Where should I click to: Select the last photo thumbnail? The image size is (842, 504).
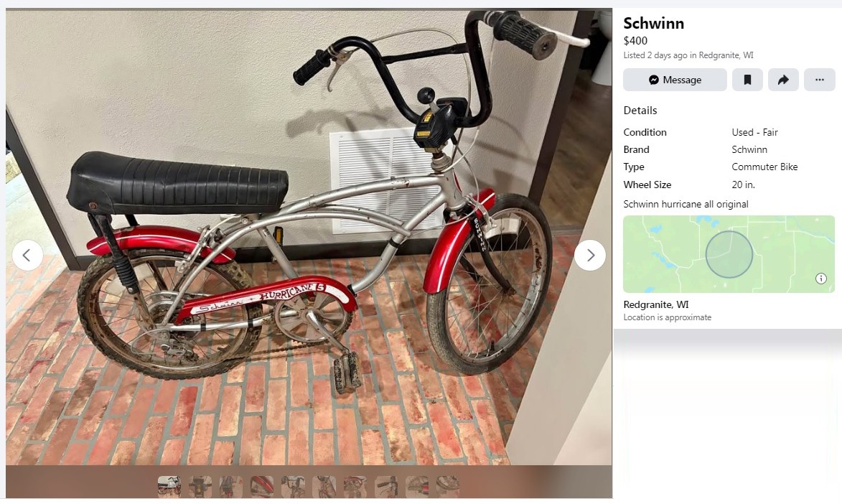[448, 486]
